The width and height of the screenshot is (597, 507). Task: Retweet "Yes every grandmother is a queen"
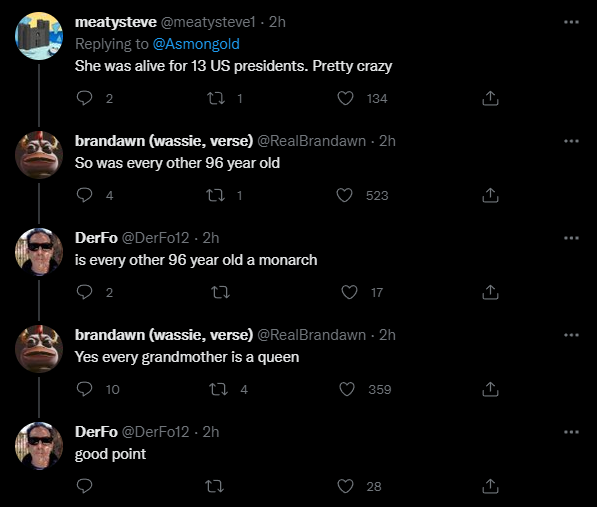coord(219,389)
